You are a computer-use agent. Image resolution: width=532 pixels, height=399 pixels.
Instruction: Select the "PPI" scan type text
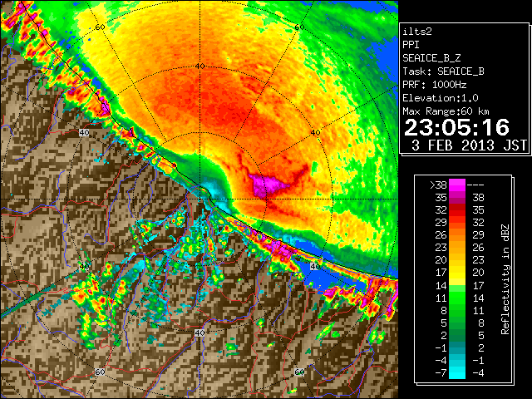pyautogui.click(x=411, y=45)
